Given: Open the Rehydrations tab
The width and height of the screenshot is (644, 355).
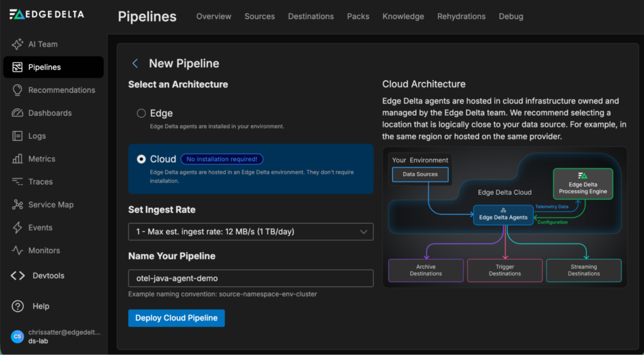Looking at the screenshot, I should pyautogui.click(x=461, y=16).
